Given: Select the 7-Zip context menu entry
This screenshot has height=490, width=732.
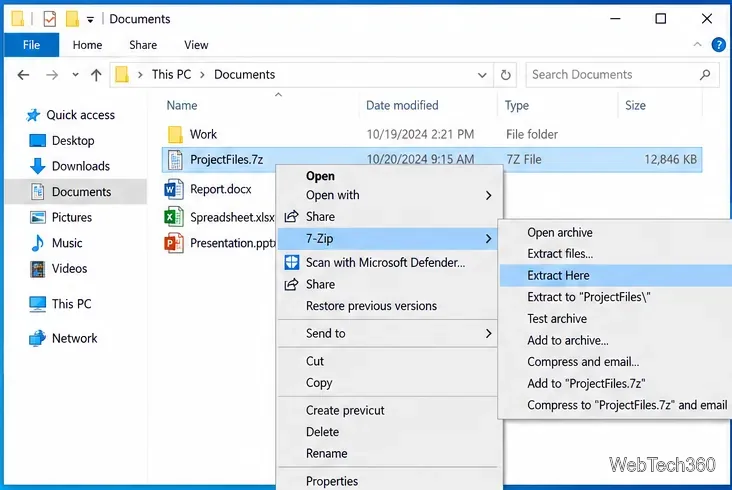Looking at the screenshot, I should click(387, 238).
